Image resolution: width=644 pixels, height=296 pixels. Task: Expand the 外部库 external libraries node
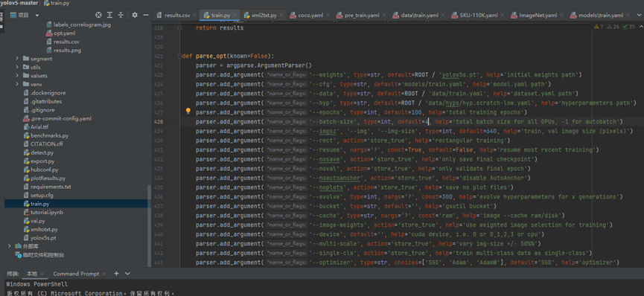(10, 246)
